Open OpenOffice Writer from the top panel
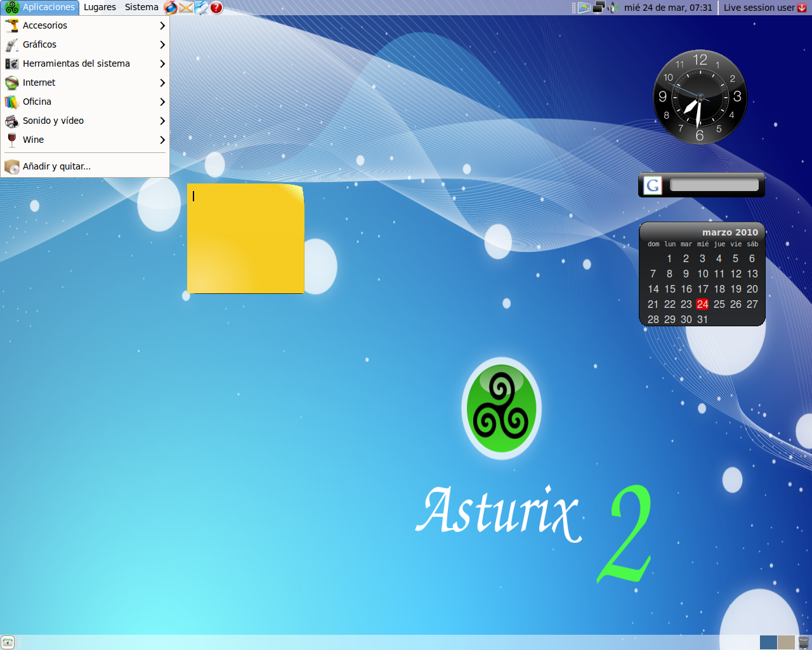This screenshot has height=650, width=812. tap(200, 7)
